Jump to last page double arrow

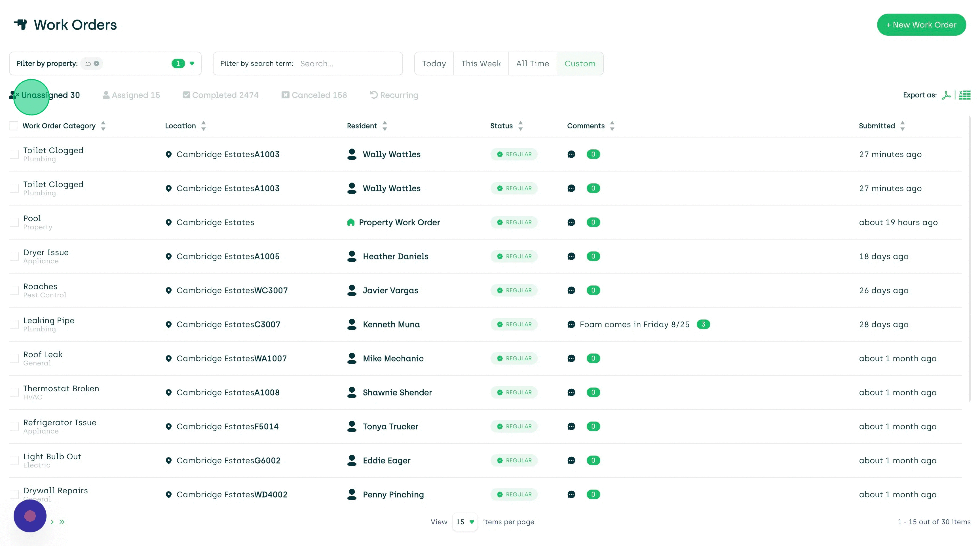[62, 522]
